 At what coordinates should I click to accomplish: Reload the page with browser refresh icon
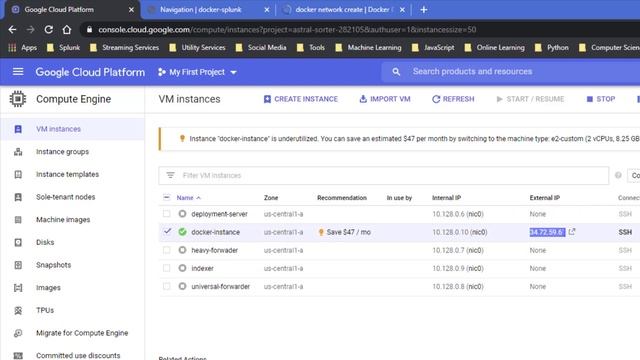[49, 29]
